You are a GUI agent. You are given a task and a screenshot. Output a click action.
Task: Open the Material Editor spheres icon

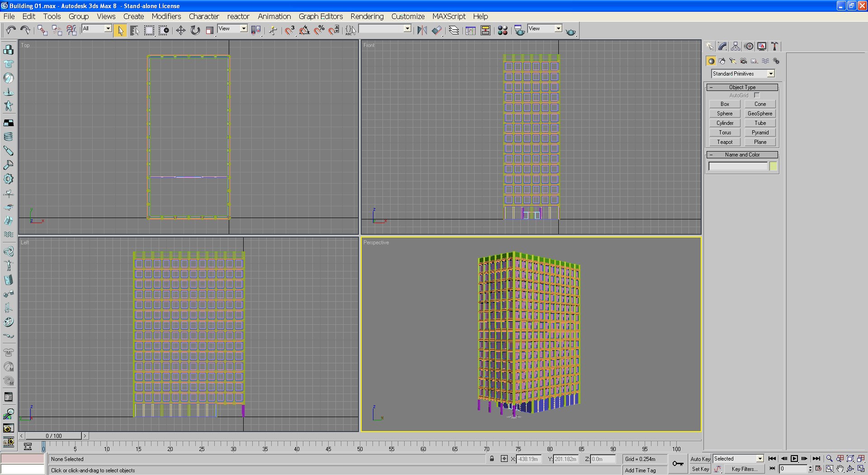(503, 30)
